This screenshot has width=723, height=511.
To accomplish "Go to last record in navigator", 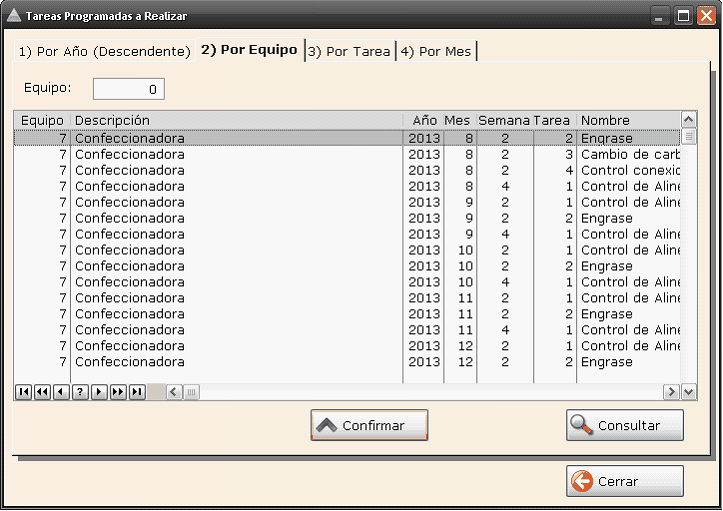I will click(x=137, y=392).
